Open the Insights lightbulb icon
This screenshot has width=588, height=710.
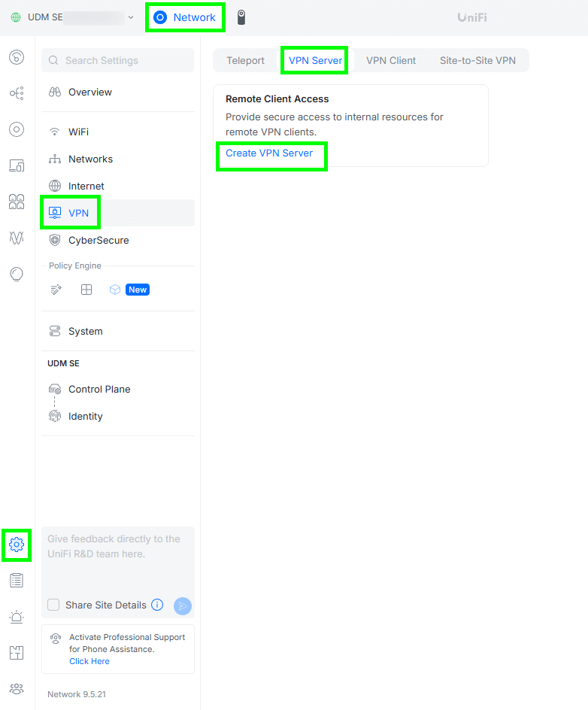[x=17, y=274]
